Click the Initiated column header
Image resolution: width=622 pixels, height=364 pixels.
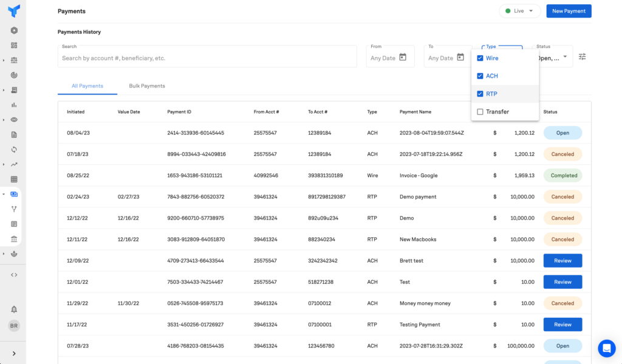[75, 112]
